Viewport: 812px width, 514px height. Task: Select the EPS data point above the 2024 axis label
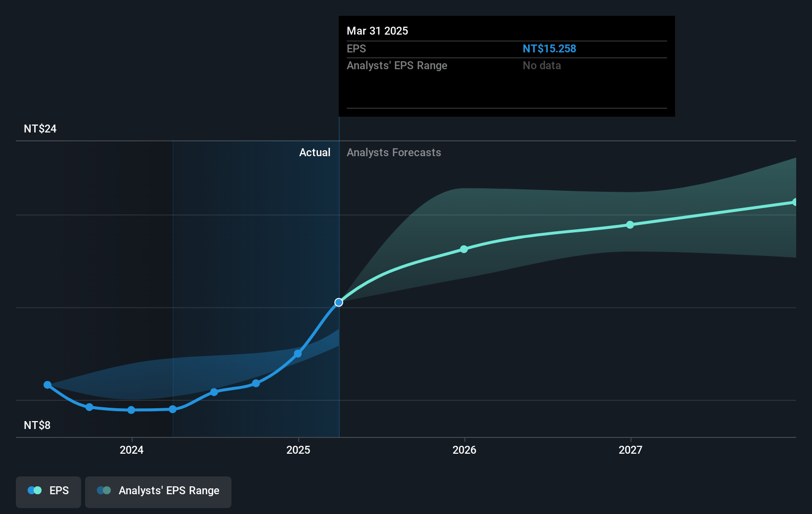click(131, 410)
